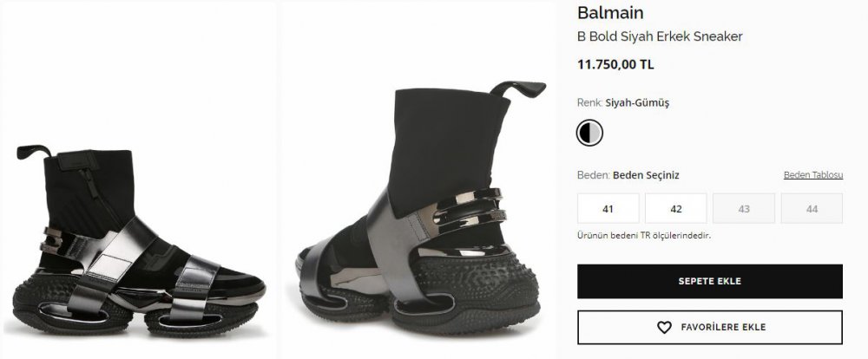Click the heel pull tab in rear-view image
The height and width of the screenshot is (359, 868).
click(x=518, y=88)
